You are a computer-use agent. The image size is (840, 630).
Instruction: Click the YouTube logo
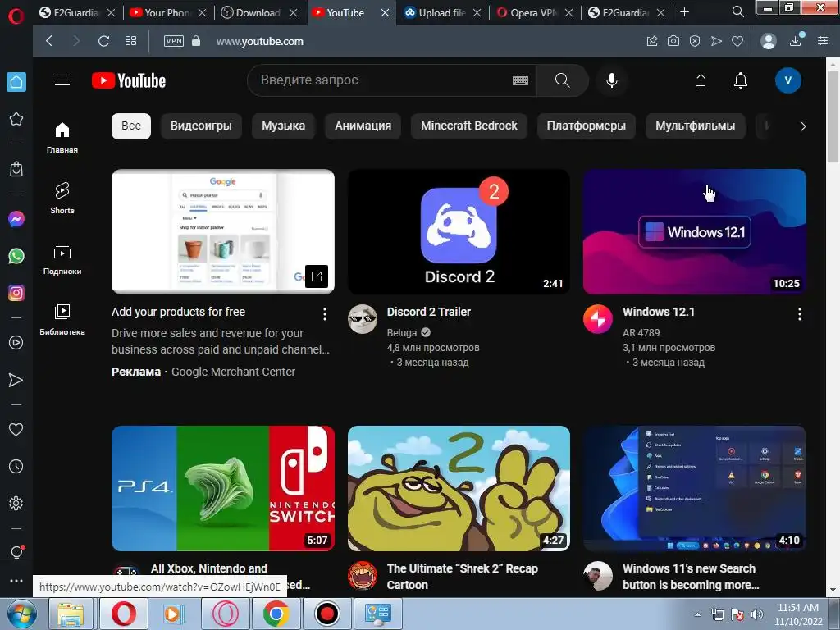click(x=129, y=80)
